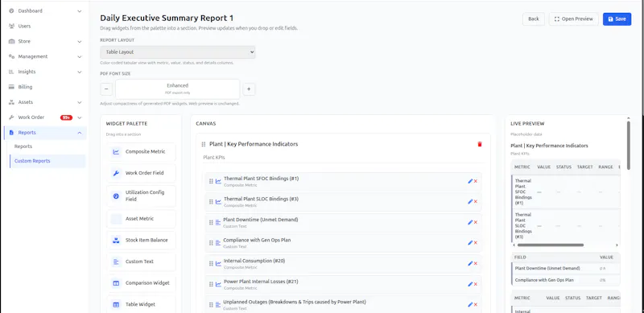Select Table Widget in palette
Viewport: 644px width, 313px height.
142,304
